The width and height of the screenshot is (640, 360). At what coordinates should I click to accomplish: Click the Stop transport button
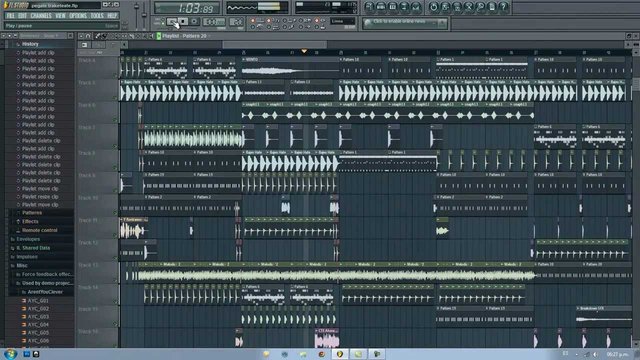183,21
